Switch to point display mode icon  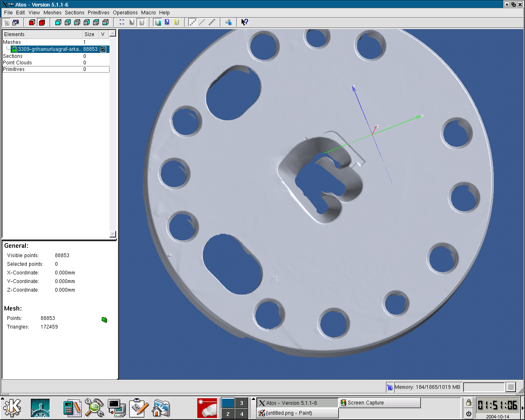coord(122,22)
